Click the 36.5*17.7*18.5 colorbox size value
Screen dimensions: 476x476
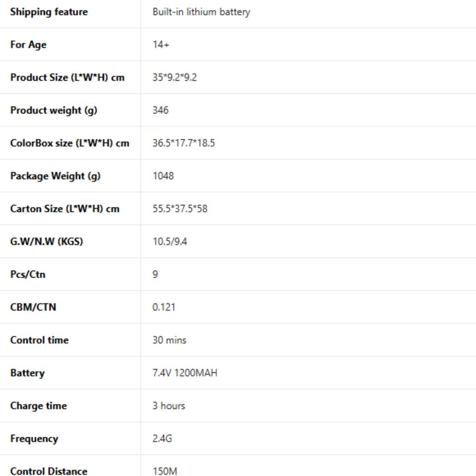[183, 143]
